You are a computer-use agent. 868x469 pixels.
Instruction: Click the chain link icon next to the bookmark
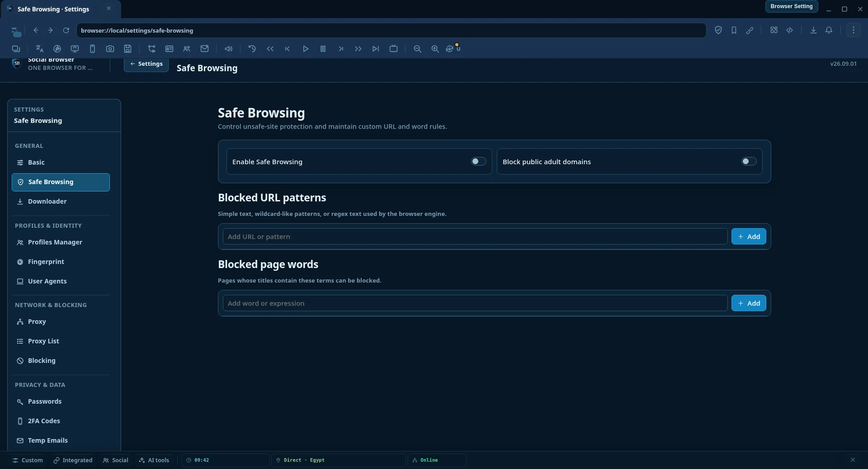click(750, 30)
